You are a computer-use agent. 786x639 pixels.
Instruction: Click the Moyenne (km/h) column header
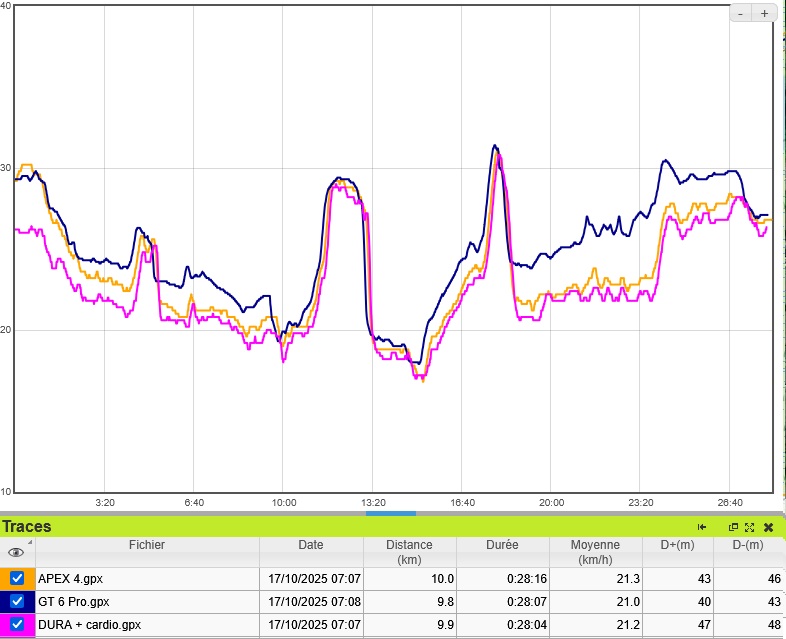tap(595, 552)
